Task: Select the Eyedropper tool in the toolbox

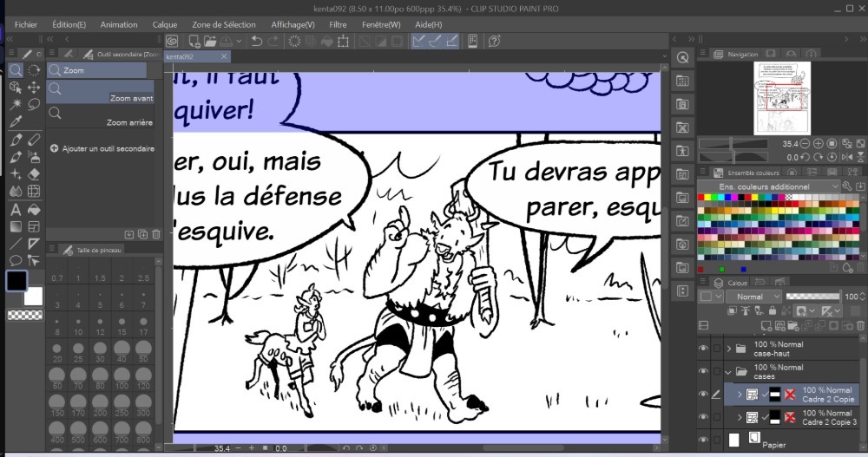Action: [16, 121]
